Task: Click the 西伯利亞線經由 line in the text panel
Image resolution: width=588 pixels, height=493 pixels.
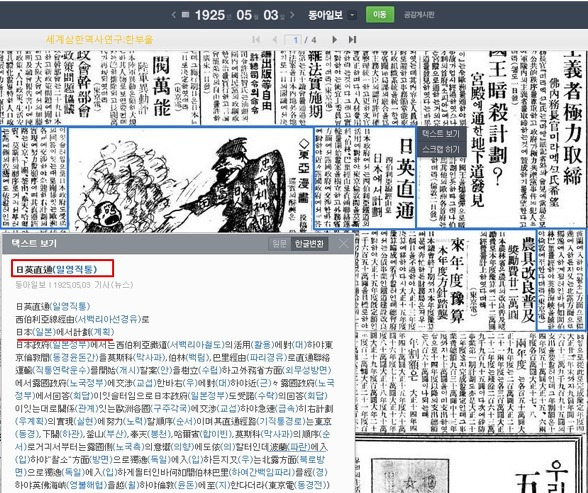Action: pyautogui.click(x=82, y=319)
